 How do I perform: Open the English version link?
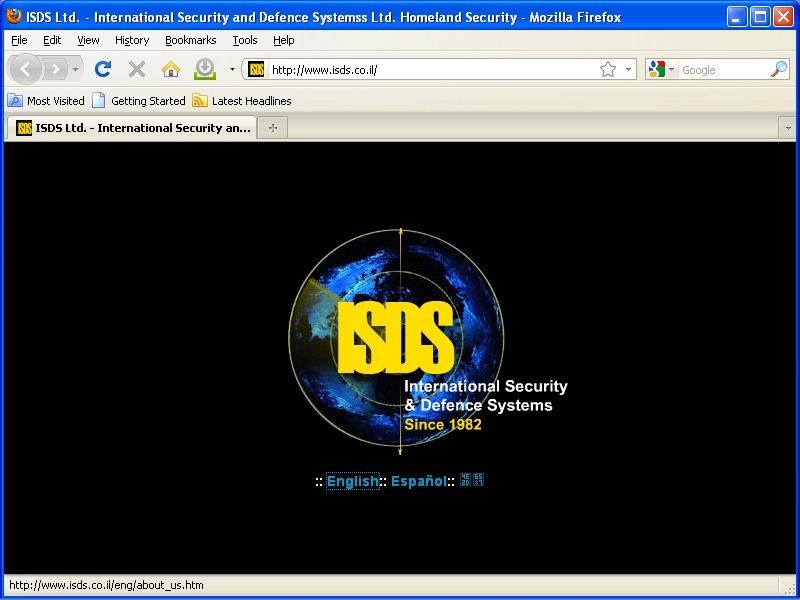tap(352, 481)
